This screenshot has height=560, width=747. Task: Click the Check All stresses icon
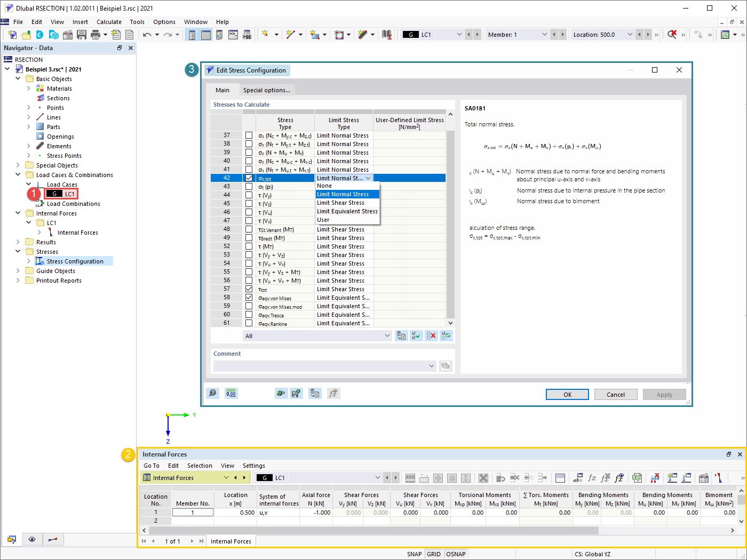(416, 335)
